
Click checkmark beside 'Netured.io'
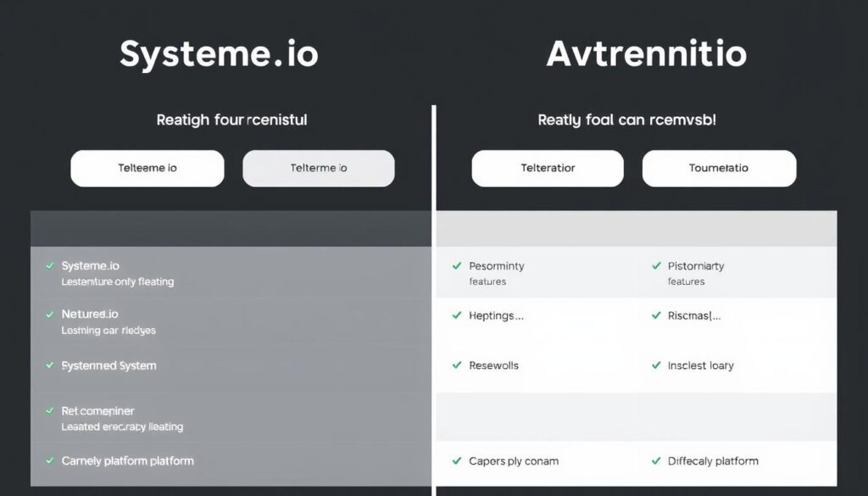tap(50, 314)
